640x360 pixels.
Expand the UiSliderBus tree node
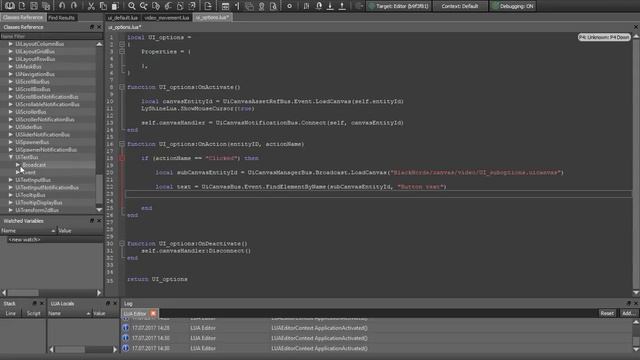tap(11, 127)
